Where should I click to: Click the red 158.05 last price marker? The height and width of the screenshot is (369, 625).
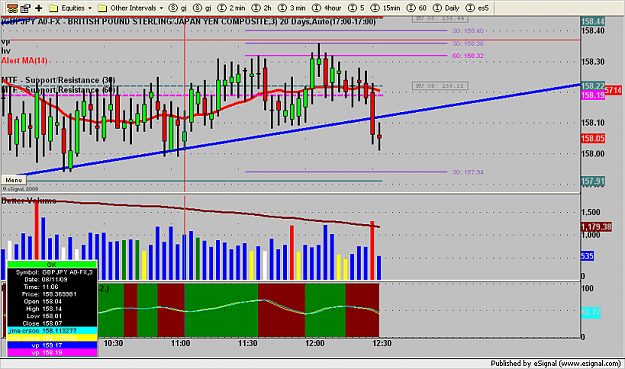(593, 138)
